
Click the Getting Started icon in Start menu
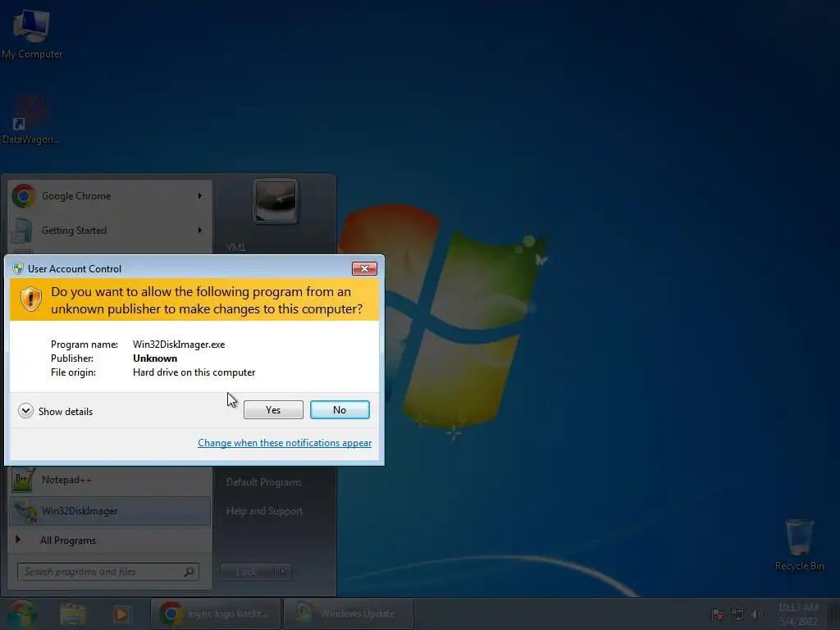[x=21, y=231]
